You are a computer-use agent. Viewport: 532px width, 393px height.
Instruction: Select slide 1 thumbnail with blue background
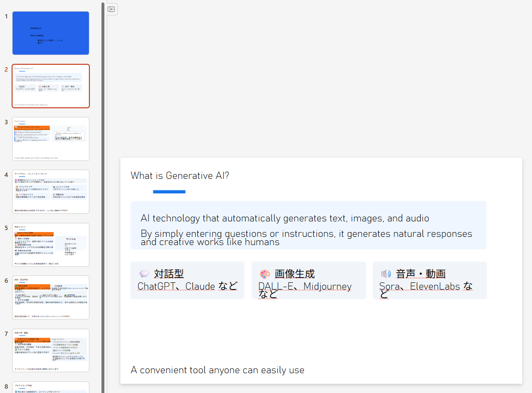tap(51, 33)
